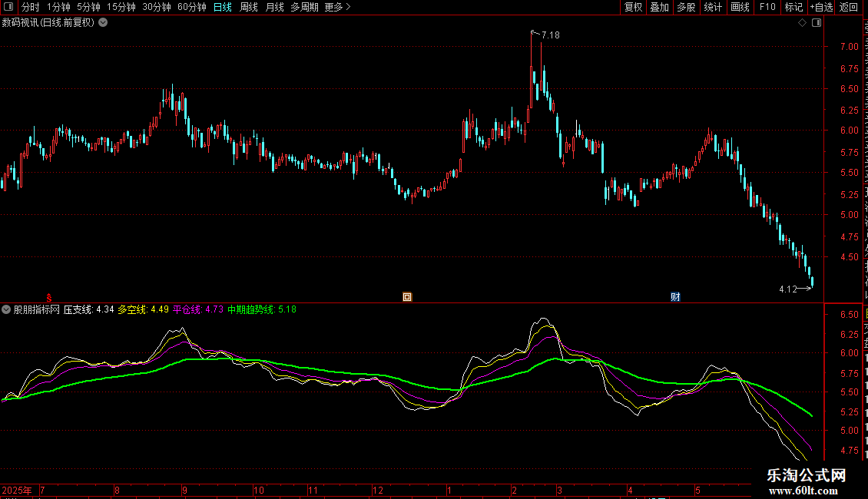This screenshot has height=499, width=868.
Task: Click the 6.50 label on indicator axis
Action: point(849,315)
